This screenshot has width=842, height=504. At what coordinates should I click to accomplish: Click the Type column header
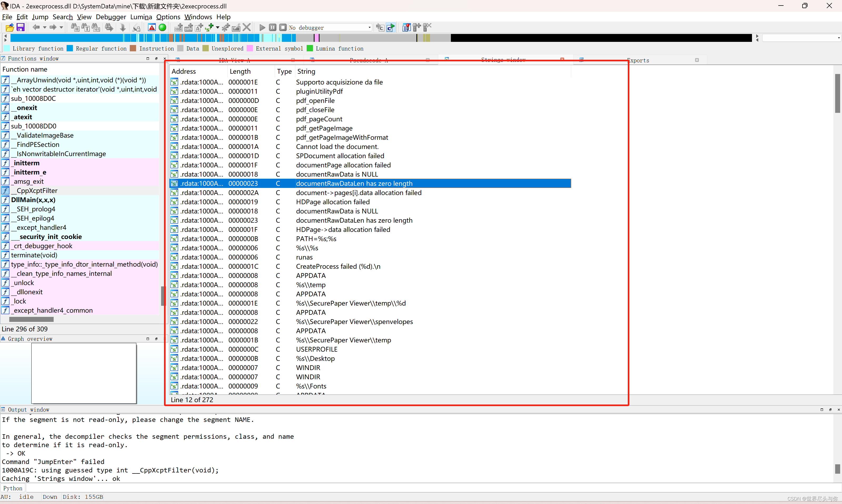284,71
